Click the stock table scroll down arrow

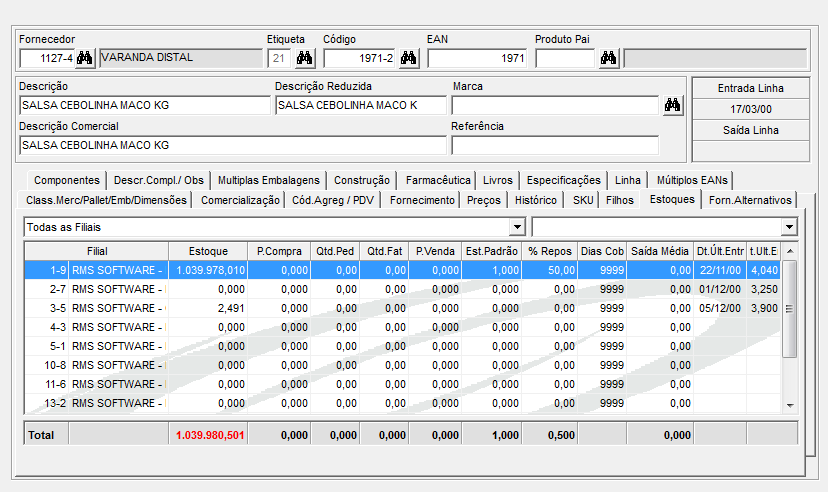coord(790,405)
